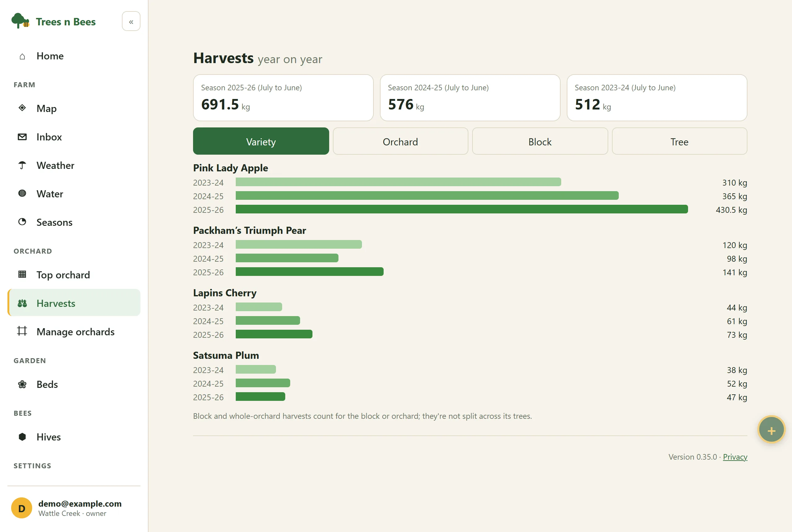This screenshot has height=532, width=792.
Task: Open the Home page icon
Action: pos(22,56)
